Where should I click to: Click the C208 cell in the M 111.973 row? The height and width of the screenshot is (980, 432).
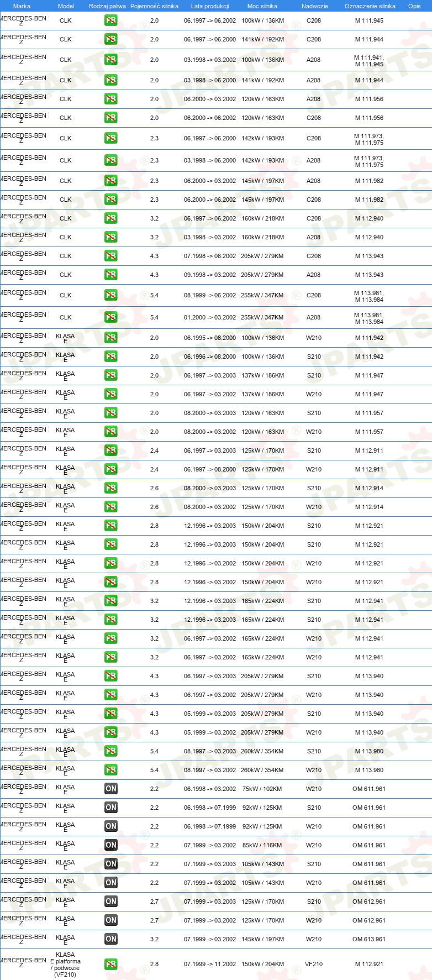314,138
